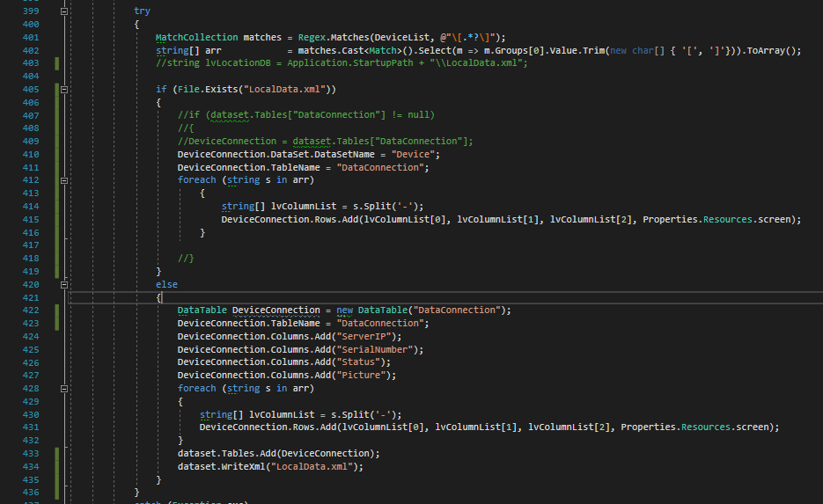The height and width of the screenshot is (504, 823).
Task: Collapse the try block at line 399
Action: pos(64,11)
